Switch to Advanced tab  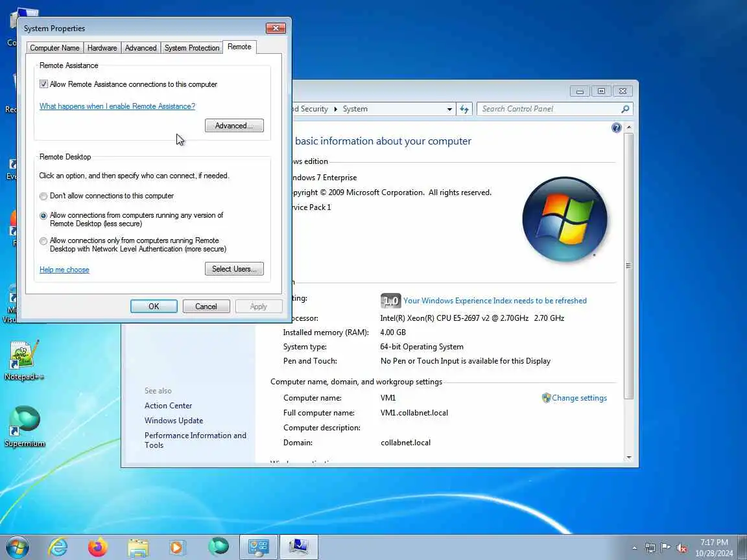141,47
